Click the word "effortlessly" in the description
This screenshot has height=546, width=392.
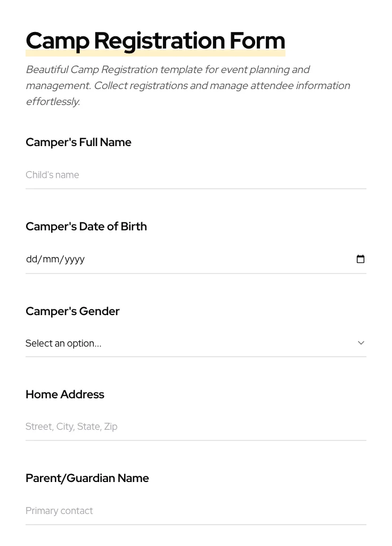tap(52, 101)
